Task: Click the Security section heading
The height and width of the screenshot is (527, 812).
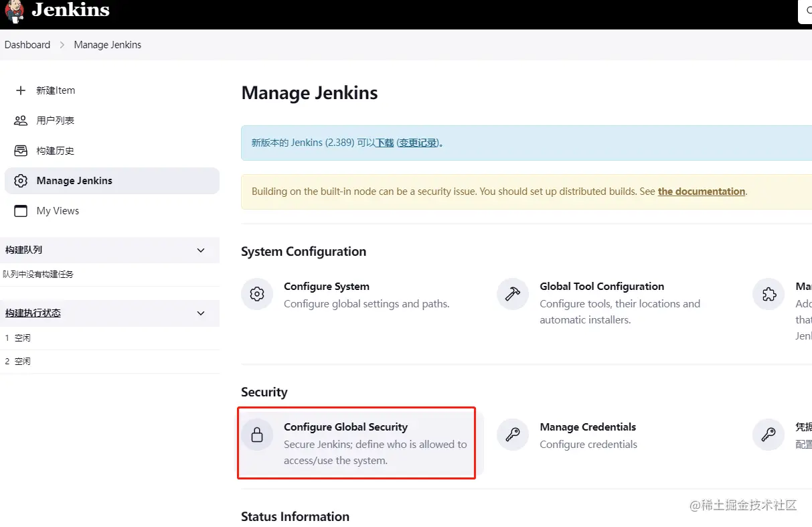Action: point(264,392)
